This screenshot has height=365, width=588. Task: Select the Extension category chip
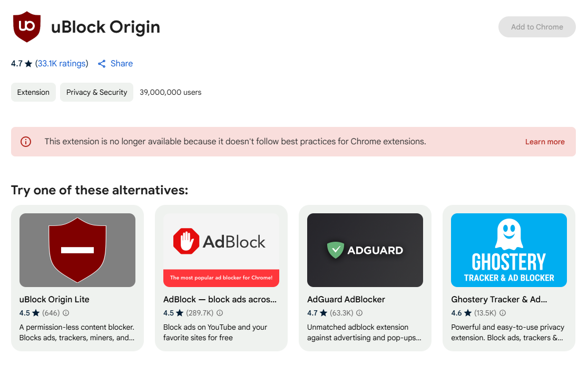coord(33,92)
